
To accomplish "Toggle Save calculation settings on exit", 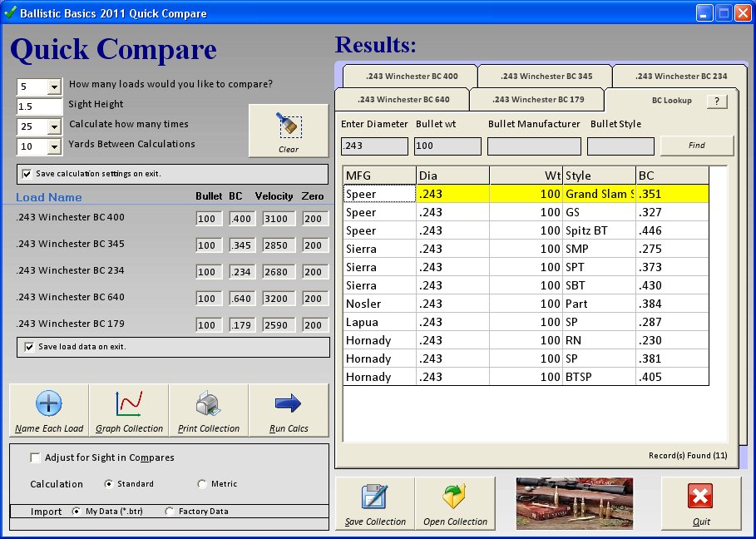I will point(27,174).
